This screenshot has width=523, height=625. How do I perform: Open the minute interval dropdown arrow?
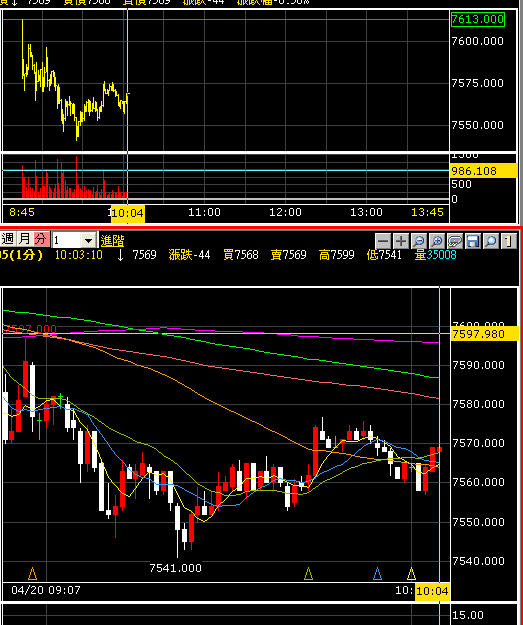(x=88, y=240)
